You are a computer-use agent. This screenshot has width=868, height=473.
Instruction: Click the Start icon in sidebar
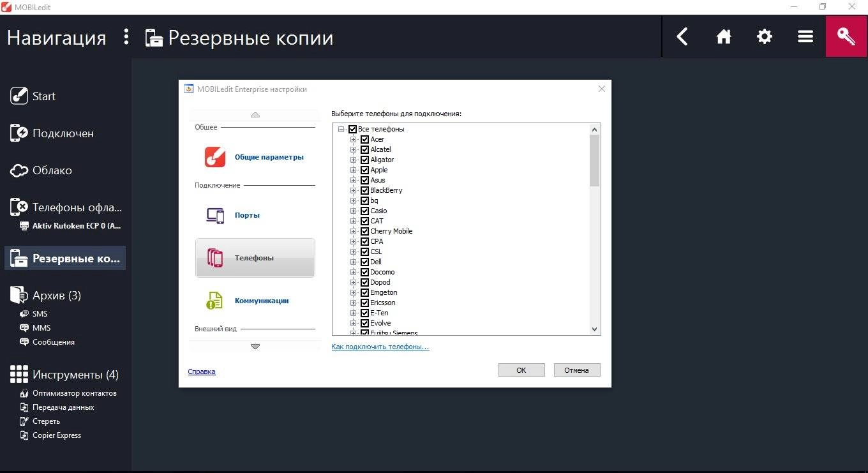(19, 96)
